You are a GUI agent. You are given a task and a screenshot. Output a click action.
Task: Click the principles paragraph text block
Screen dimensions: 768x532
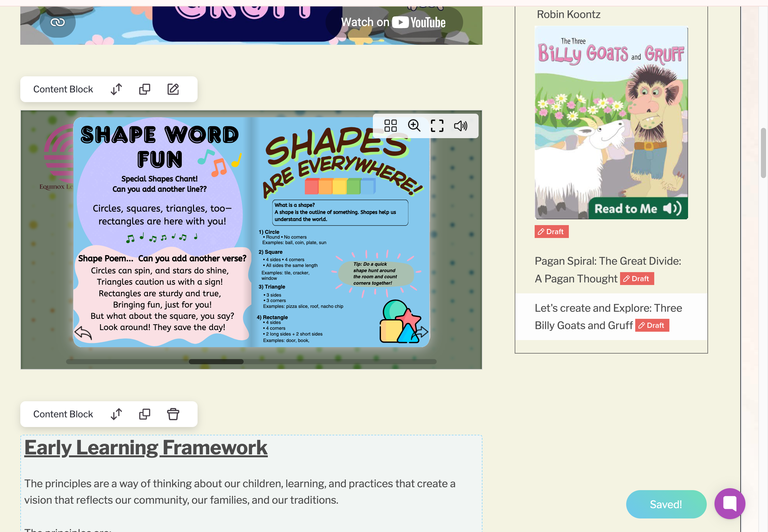(x=239, y=492)
